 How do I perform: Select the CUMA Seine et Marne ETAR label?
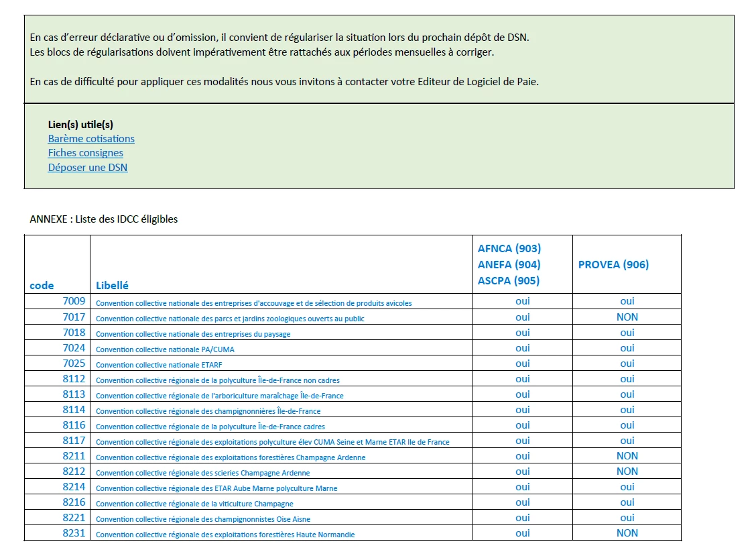click(x=272, y=442)
